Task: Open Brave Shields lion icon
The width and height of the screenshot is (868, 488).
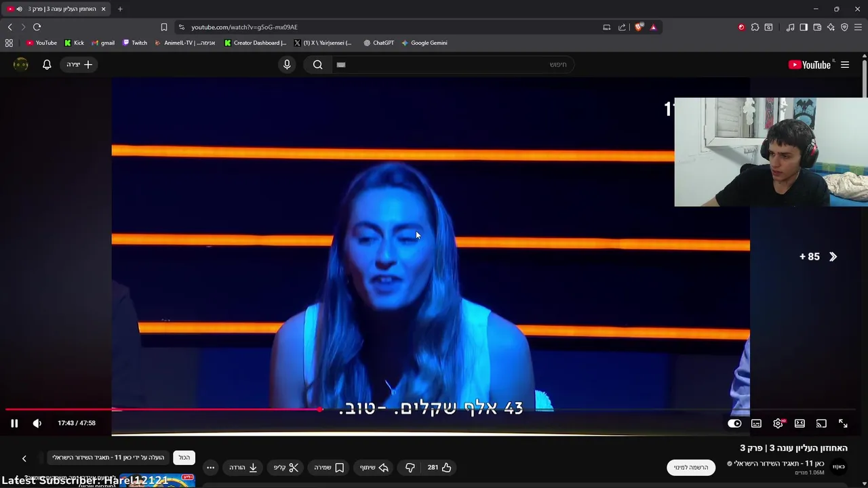Action: click(639, 27)
